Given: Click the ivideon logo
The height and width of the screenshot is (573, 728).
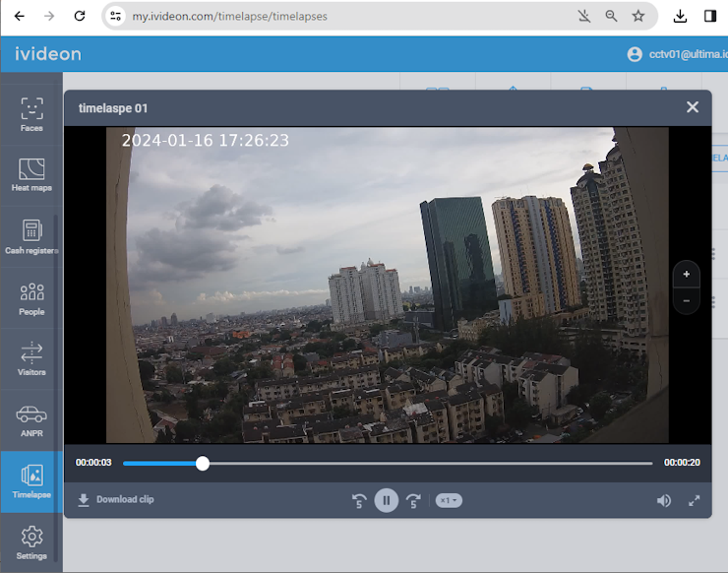Looking at the screenshot, I should click(48, 54).
